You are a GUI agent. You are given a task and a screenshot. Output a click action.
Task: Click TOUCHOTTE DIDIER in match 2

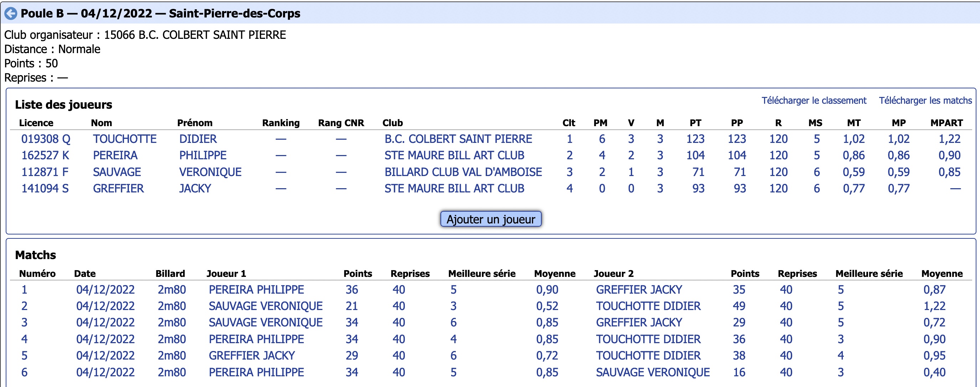(648, 306)
